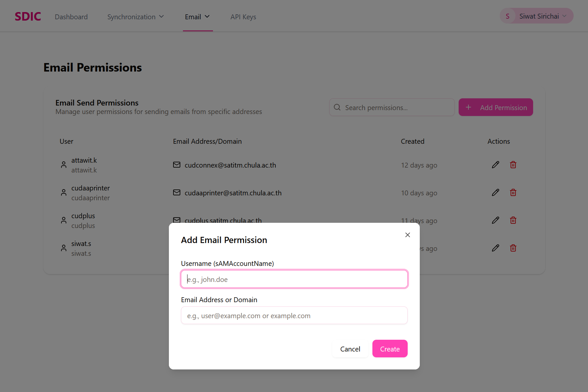Close the Add Email Permission dialog with X
588x392 pixels.
pos(408,235)
